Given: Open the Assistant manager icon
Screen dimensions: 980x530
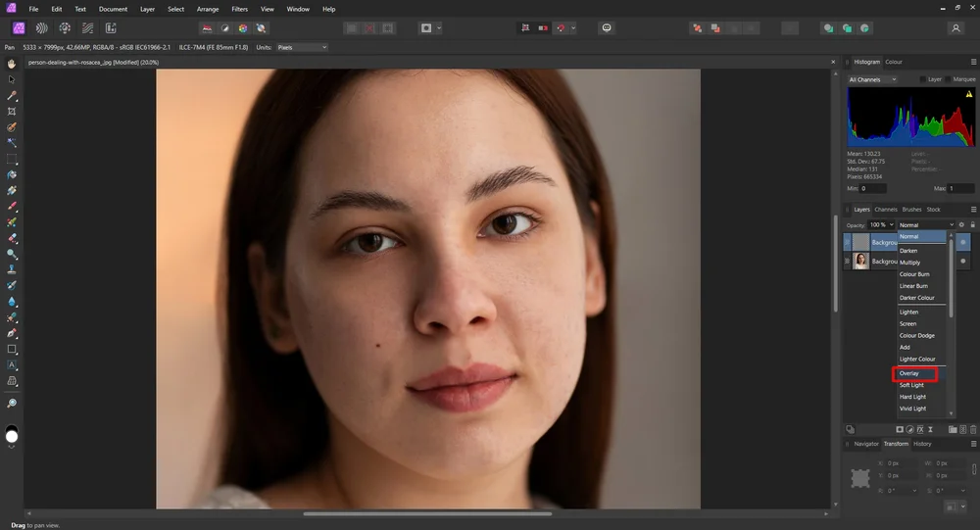Looking at the screenshot, I should pos(607,28).
